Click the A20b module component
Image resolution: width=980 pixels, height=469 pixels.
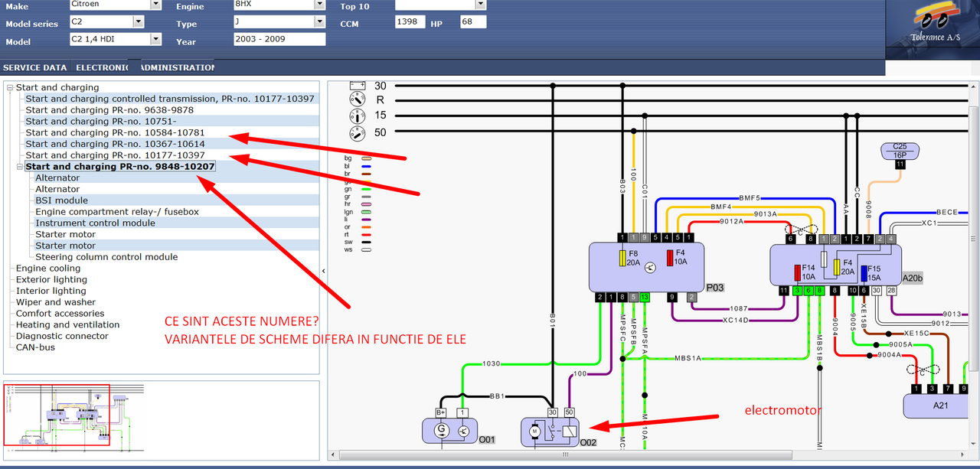(x=835, y=265)
